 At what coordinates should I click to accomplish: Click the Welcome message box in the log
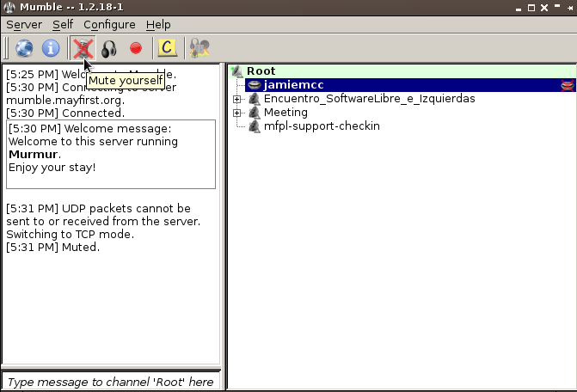(111, 154)
